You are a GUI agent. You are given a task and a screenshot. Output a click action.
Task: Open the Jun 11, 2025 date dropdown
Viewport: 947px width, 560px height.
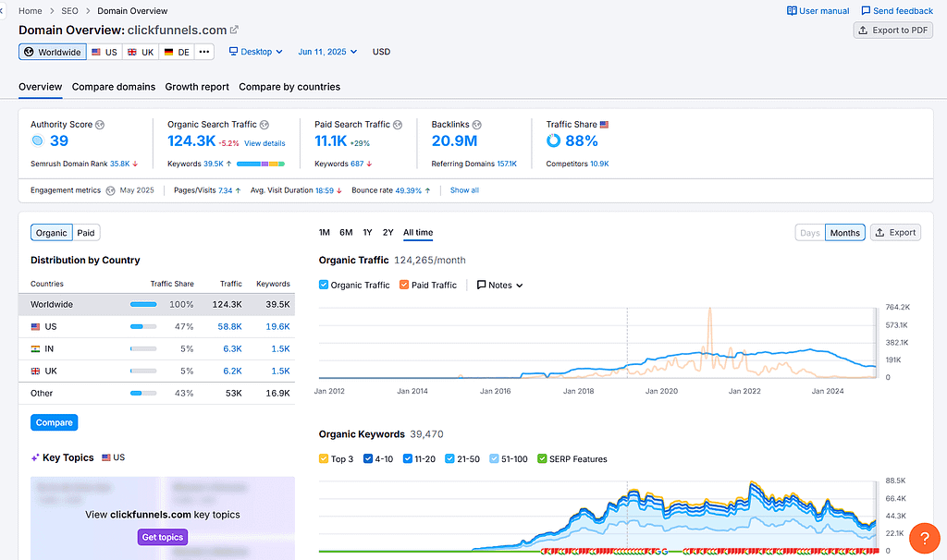click(327, 52)
